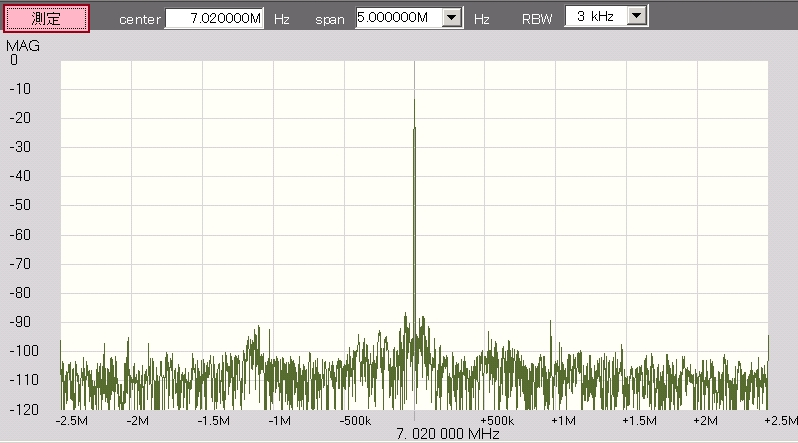The height and width of the screenshot is (443, 798).
Task: Click the "center" text label
Action: [140, 20]
